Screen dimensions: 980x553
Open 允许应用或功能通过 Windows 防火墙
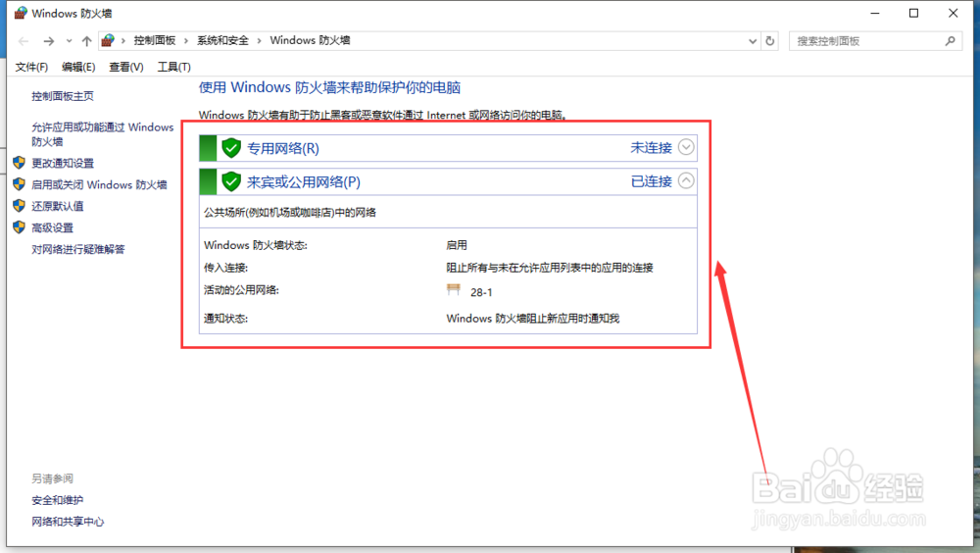coord(103,134)
